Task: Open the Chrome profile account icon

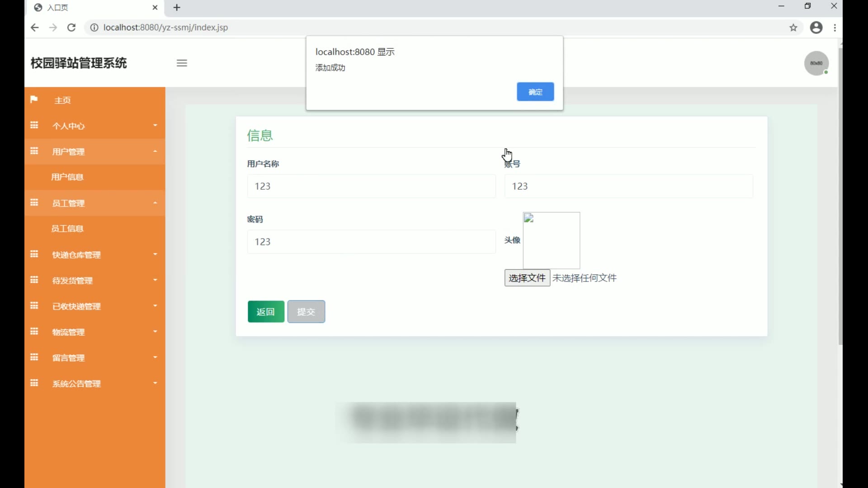Action: 816,28
